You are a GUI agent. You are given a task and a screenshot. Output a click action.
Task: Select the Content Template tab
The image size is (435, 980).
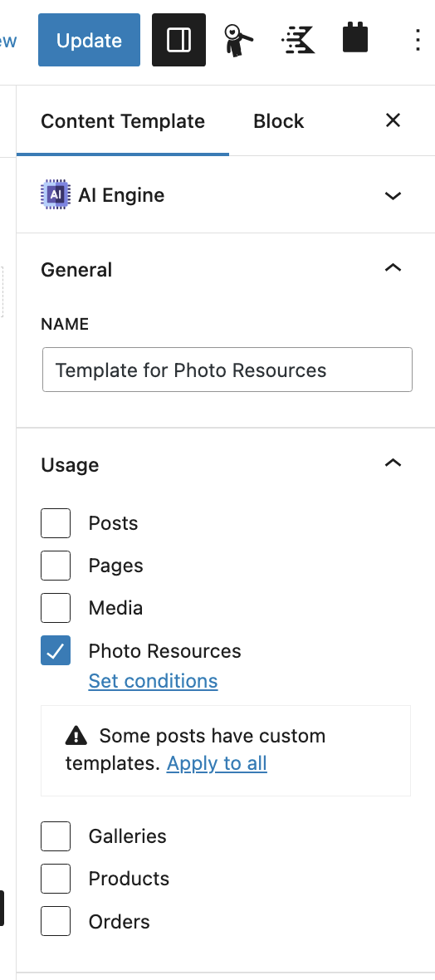click(123, 120)
